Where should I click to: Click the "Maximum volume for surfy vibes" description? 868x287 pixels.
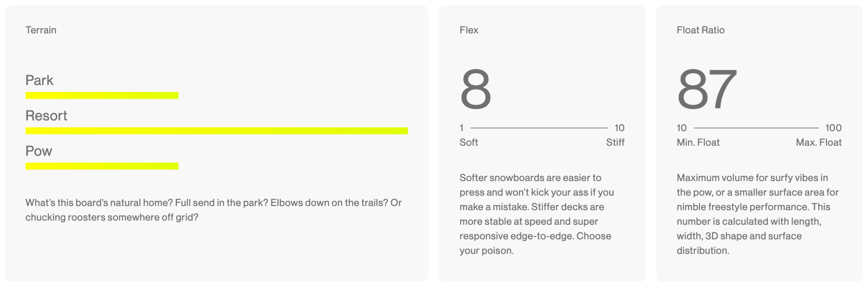[757, 214]
